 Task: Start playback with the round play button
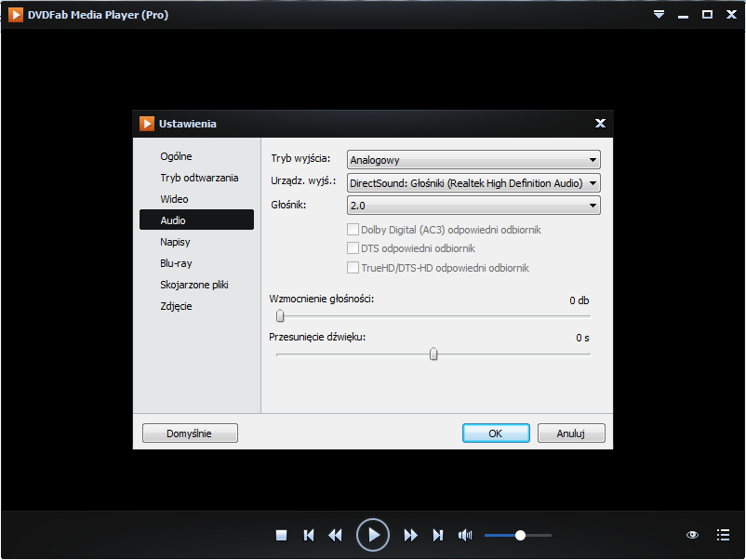point(372,535)
